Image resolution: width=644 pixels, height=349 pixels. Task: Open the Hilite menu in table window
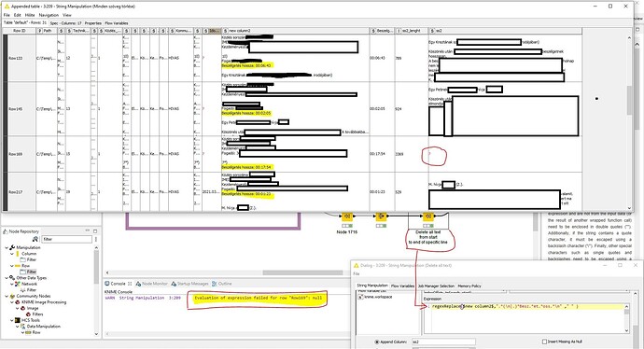pos(30,15)
